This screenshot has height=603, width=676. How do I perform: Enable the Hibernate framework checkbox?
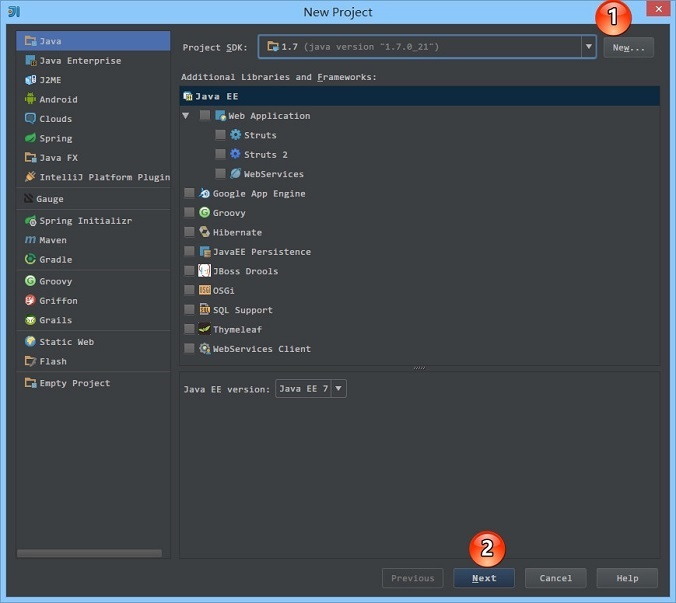(189, 232)
